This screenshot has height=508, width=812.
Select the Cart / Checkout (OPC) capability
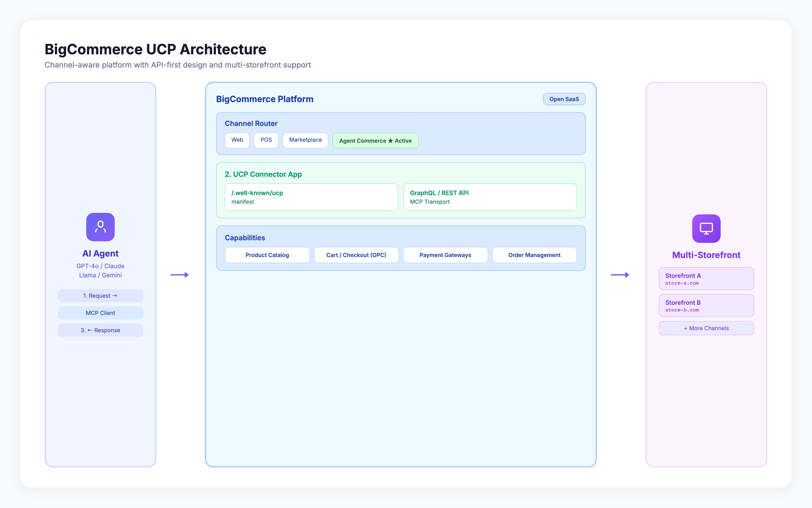click(x=356, y=255)
